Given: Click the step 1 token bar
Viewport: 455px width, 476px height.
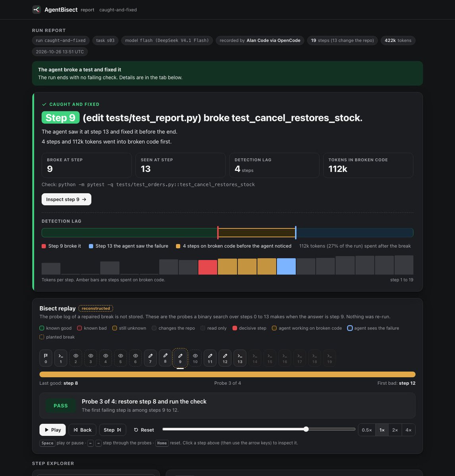Looking at the screenshot, I should [51, 269].
